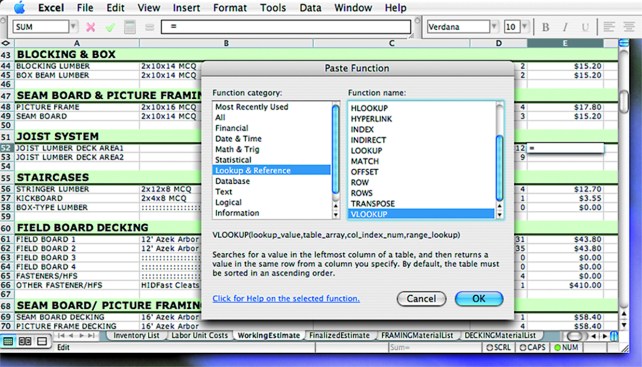Switch to Labor Unit Costs sheet tab
642x367 pixels.
pyautogui.click(x=199, y=335)
